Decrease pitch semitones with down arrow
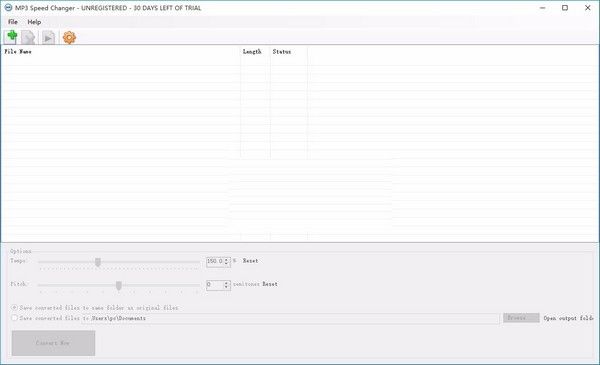The height and width of the screenshot is (365, 600). (227, 287)
